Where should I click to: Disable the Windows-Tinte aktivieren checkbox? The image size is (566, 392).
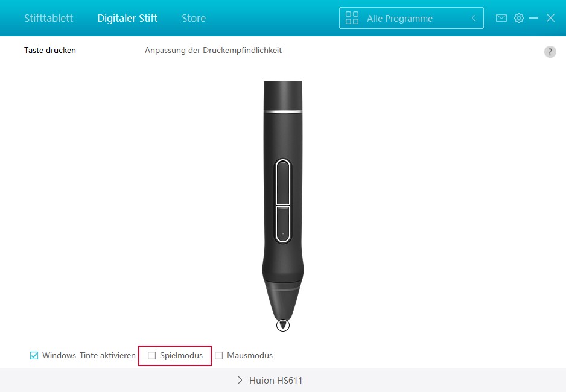coord(34,356)
